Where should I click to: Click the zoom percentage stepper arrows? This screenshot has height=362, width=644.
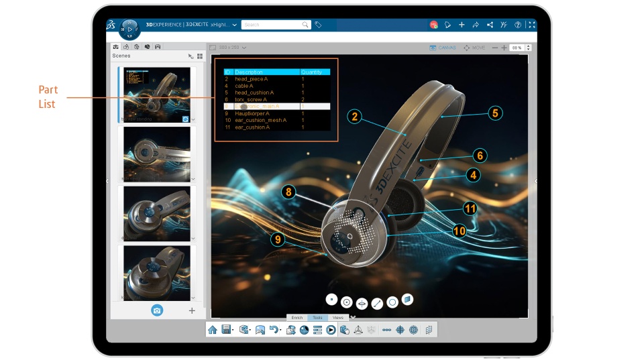529,48
